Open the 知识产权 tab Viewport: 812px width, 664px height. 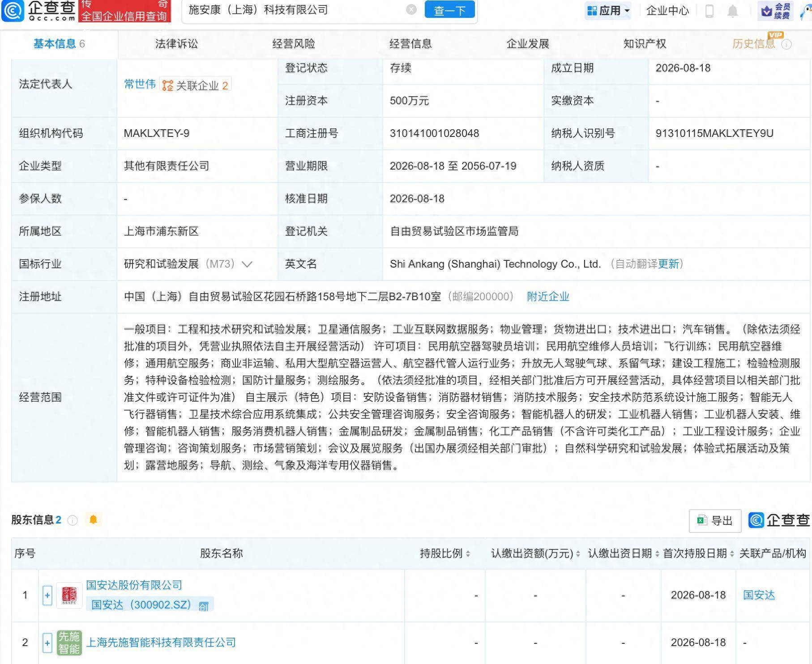[645, 44]
